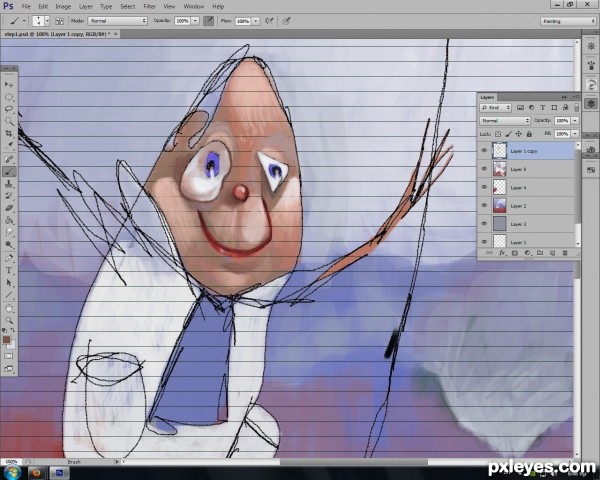Toggle Quick Mask mode
Screen dimensions: 600x480
click(8, 356)
